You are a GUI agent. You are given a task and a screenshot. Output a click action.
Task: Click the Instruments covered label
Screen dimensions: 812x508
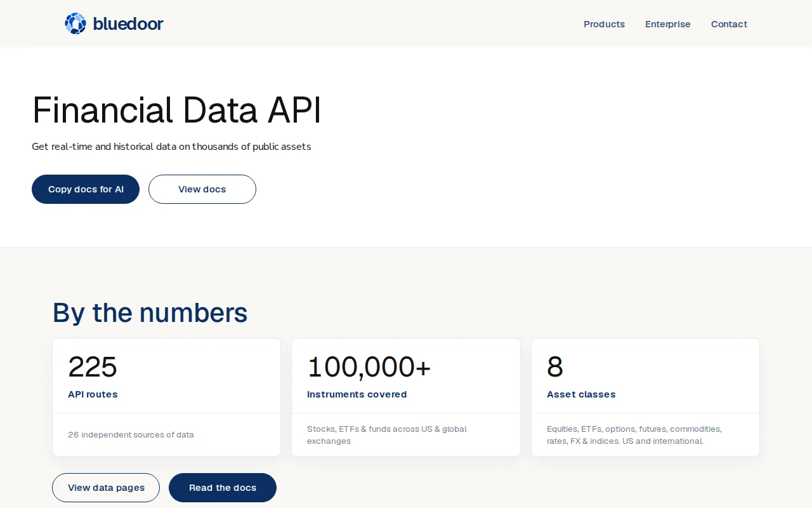click(x=357, y=394)
